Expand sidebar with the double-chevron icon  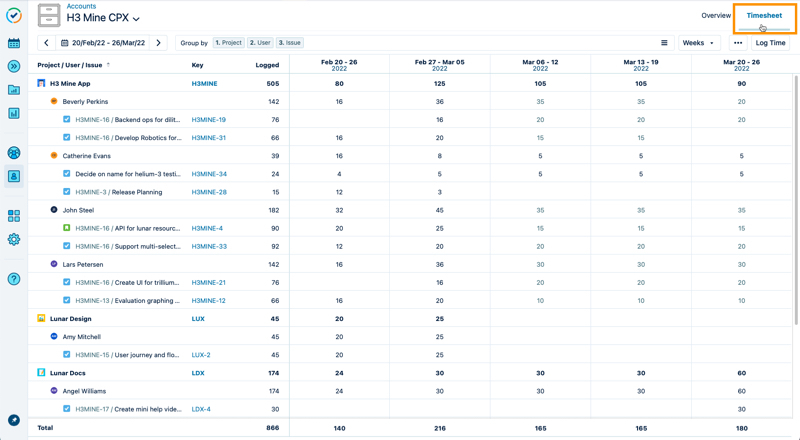coord(14,66)
